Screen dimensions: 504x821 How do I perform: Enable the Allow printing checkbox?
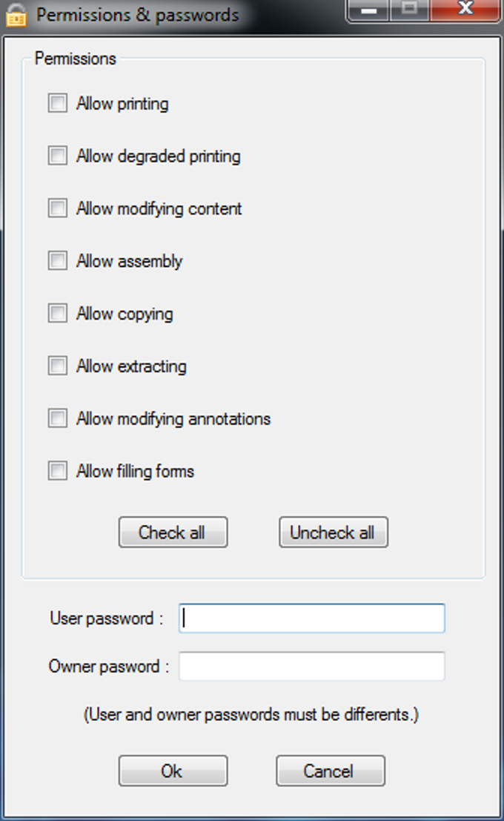[57, 103]
